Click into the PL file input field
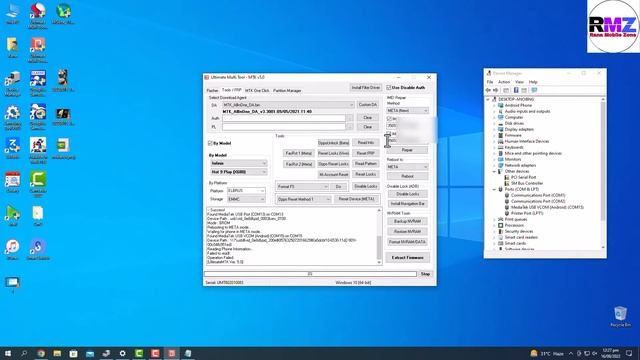 click(284, 127)
